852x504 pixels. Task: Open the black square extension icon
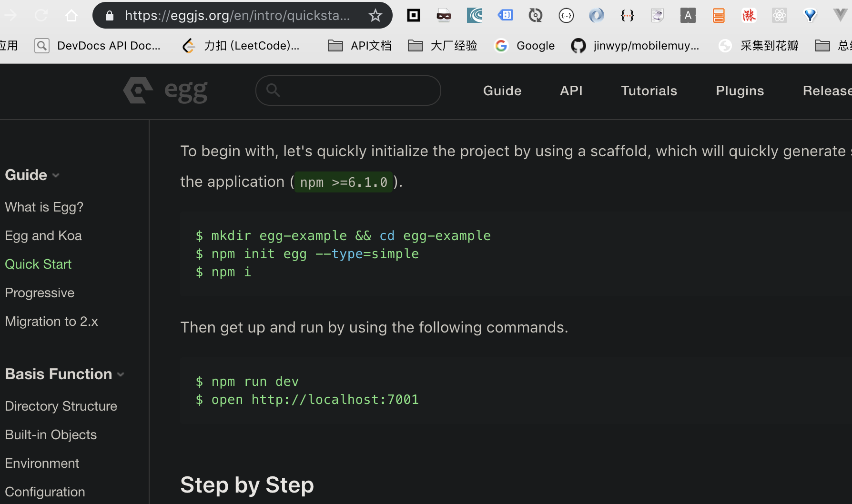pyautogui.click(x=414, y=16)
